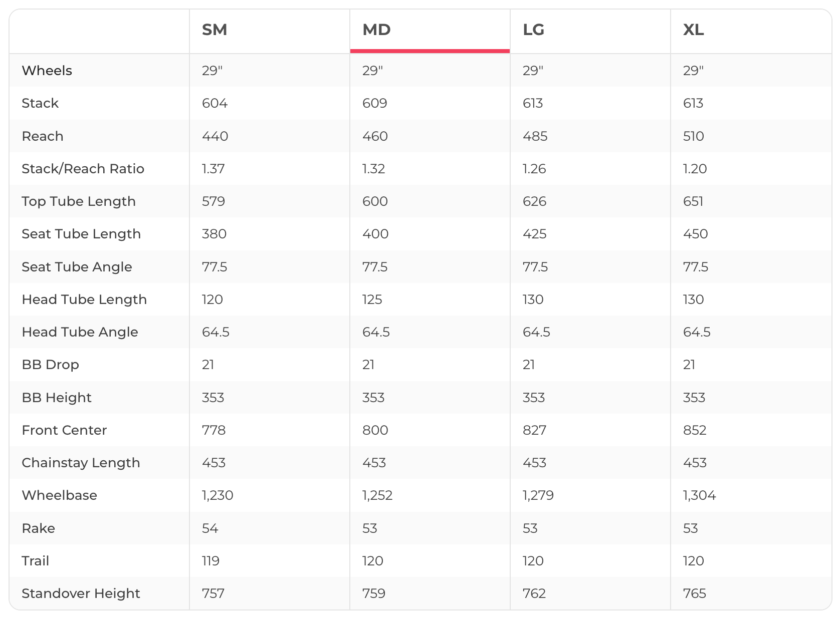This screenshot has width=840, height=620.
Task: Switch to the XL size column
Action: (x=693, y=30)
